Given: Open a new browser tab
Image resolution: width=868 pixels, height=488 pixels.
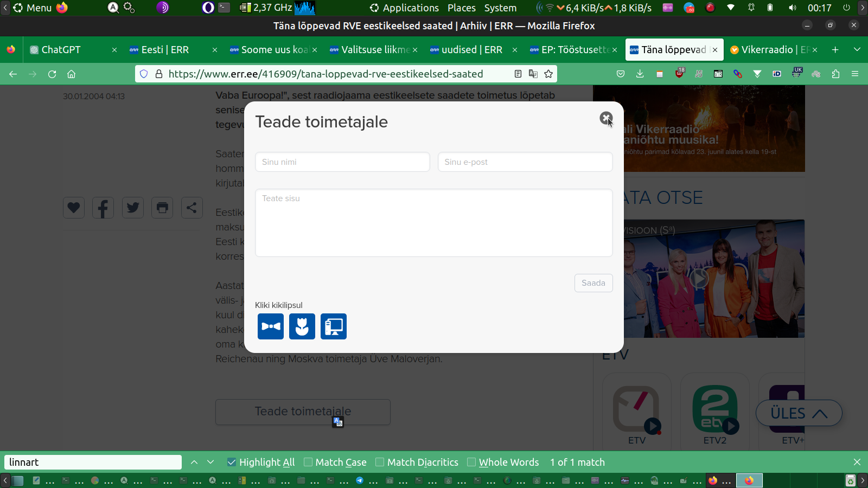Looking at the screenshot, I should tap(835, 50).
